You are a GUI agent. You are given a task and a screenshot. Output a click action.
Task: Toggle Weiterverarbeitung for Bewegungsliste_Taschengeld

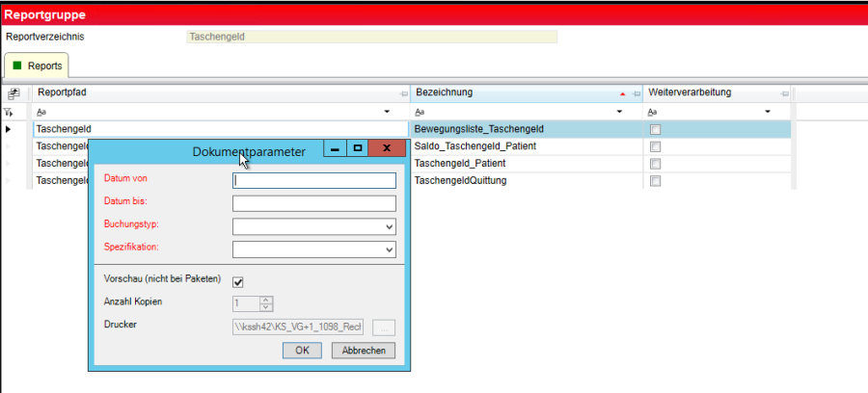pos(656,130)
